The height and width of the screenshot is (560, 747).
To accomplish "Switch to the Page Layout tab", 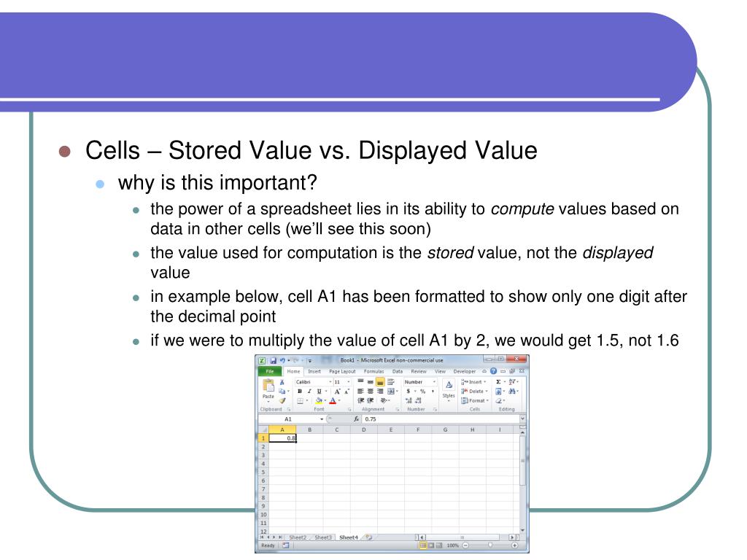I will tap(343, 371).
